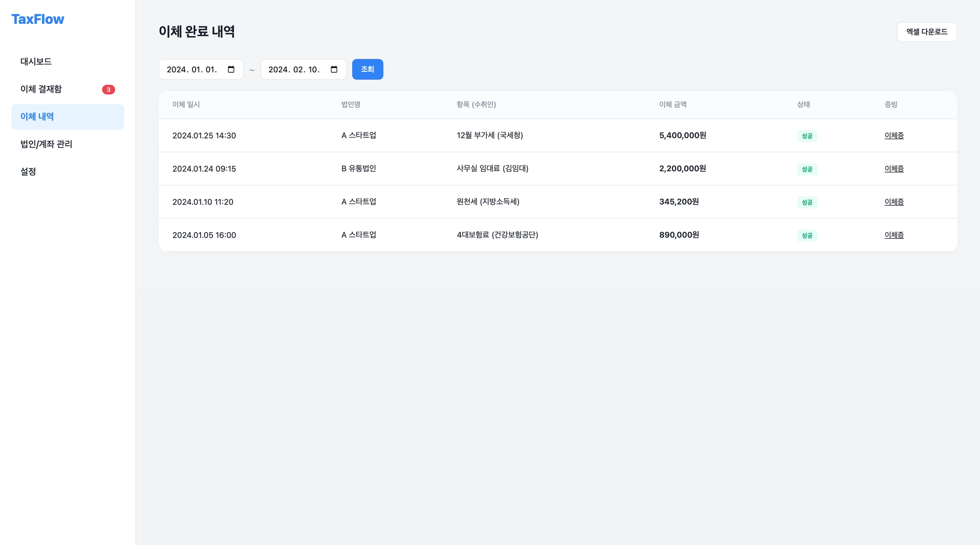
Task: Click 성공 status badge of 5,400,000원 row
Action: point(807,136)
